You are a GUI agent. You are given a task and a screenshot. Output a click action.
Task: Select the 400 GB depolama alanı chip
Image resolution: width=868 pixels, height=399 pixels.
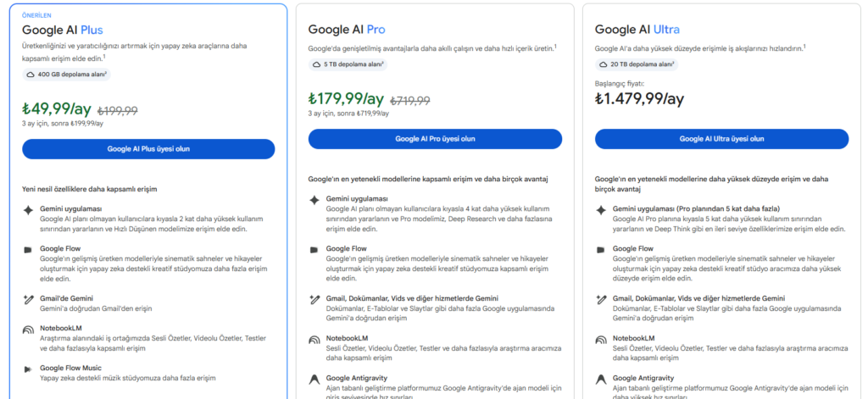pyautogui.click(x=66, y=75)
